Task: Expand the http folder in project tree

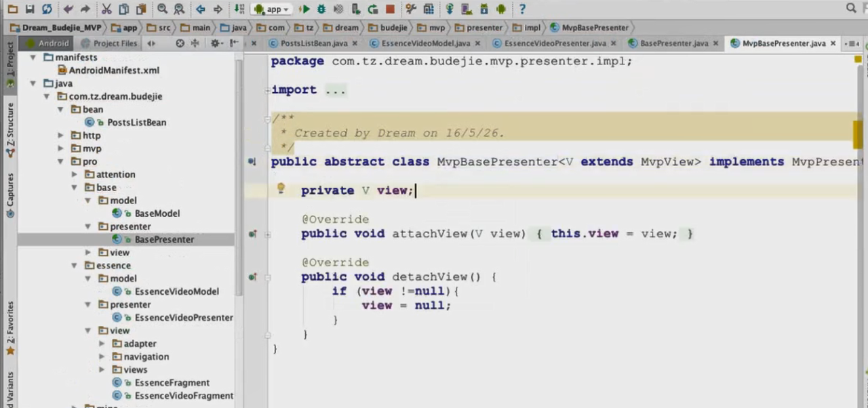Action: point(61,136)
